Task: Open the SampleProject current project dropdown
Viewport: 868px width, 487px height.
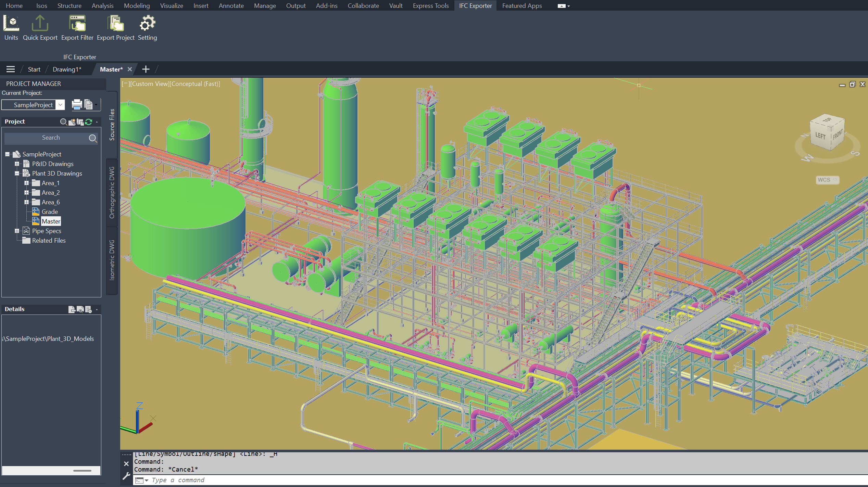Action: click(x=60, y=105)
